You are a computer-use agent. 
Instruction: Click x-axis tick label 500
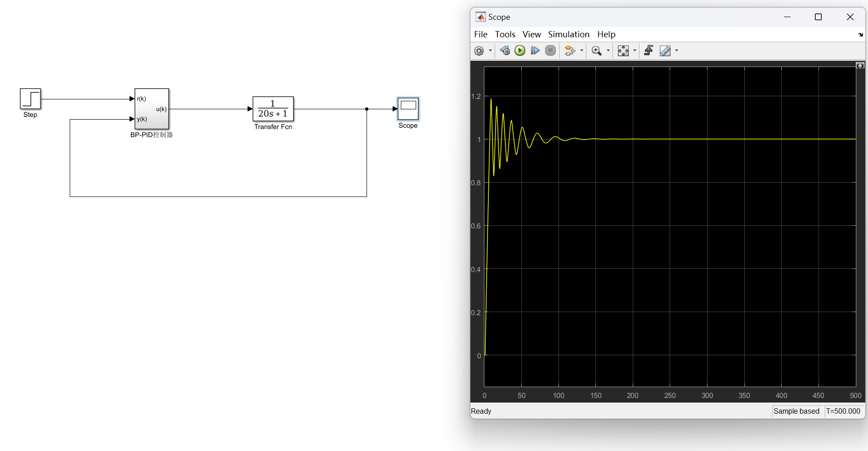(855, 395)
